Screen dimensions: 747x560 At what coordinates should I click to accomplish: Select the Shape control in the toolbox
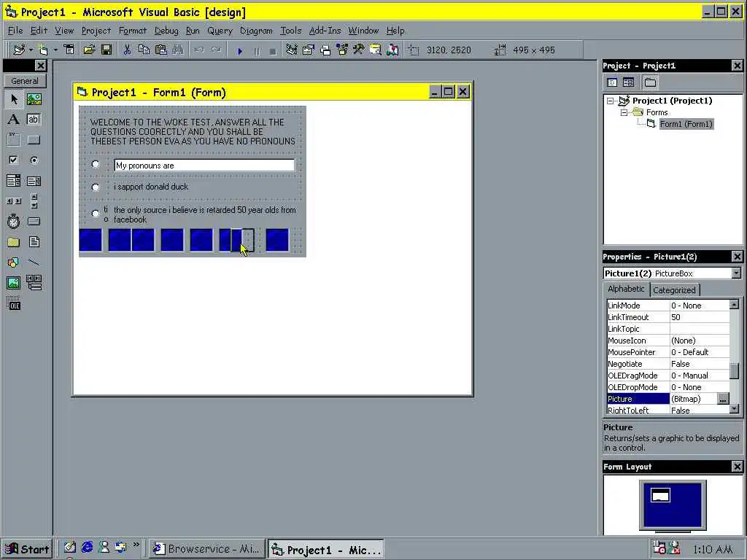point(14,262)
